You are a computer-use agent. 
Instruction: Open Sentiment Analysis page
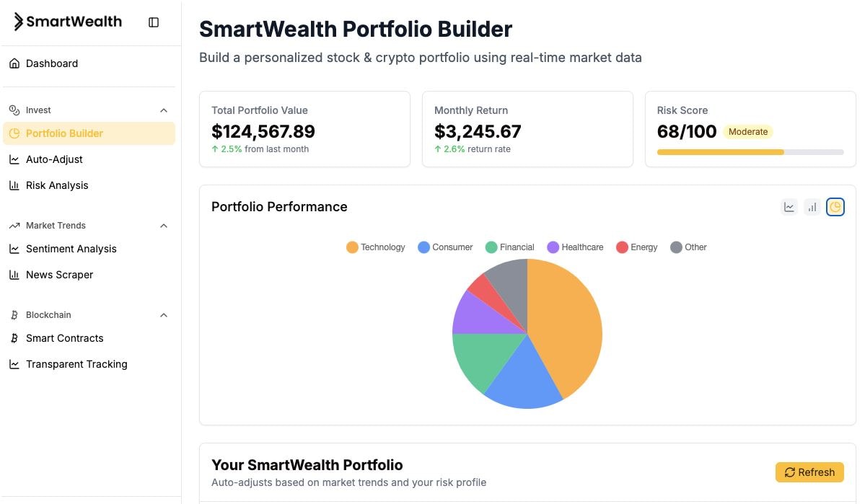pos(71,249)
